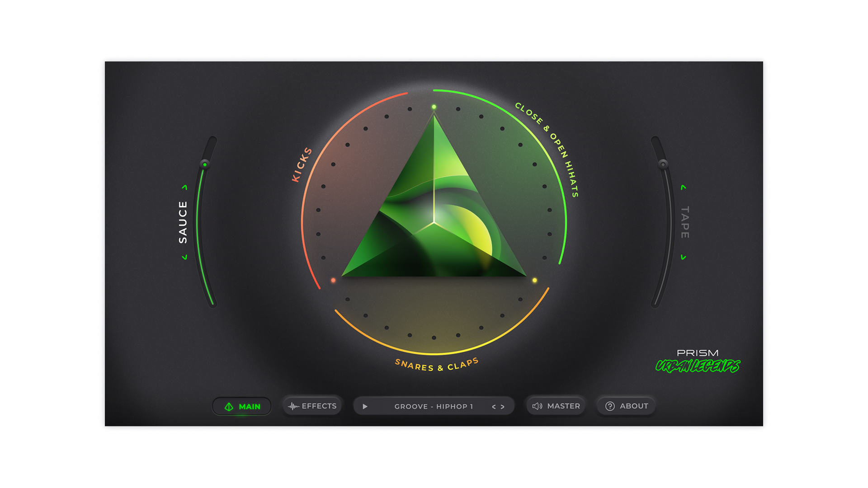Select next groove with right chevron
Image resolution: width=868 pixels, height=488 pixels.
(x=502, y=407)
